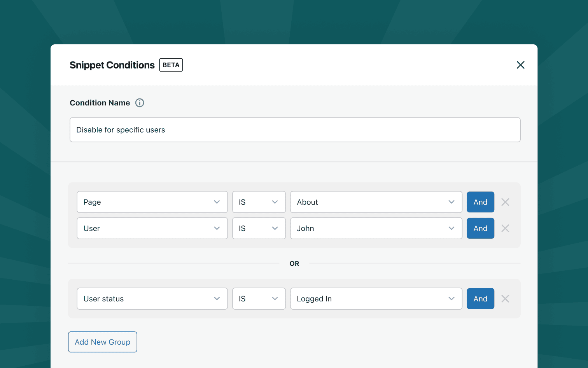This screenshot has width=588, height=368.
Task: Open the User condition type dropdown
Action: (152, 228)
